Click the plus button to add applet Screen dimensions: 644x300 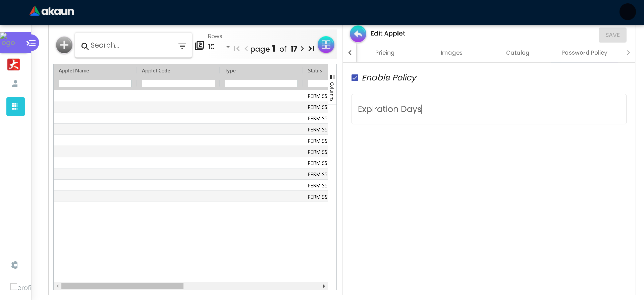[64, 45]
